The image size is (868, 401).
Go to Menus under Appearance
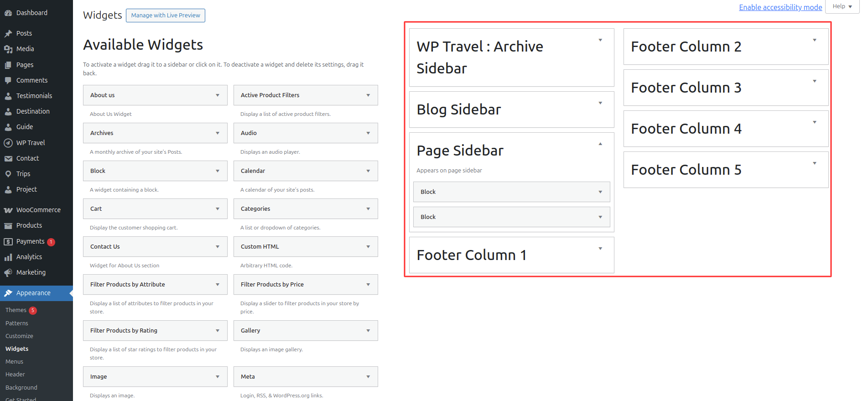coord(14,361)
